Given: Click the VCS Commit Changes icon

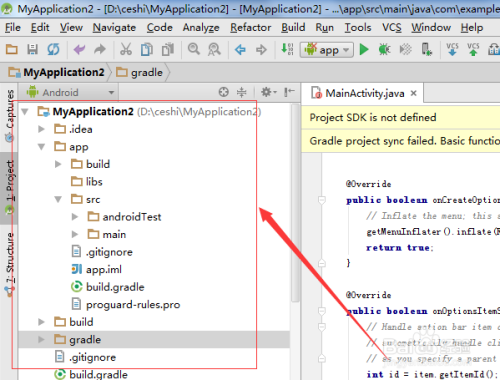Looking at the screenshot, I should click(473, 49).
